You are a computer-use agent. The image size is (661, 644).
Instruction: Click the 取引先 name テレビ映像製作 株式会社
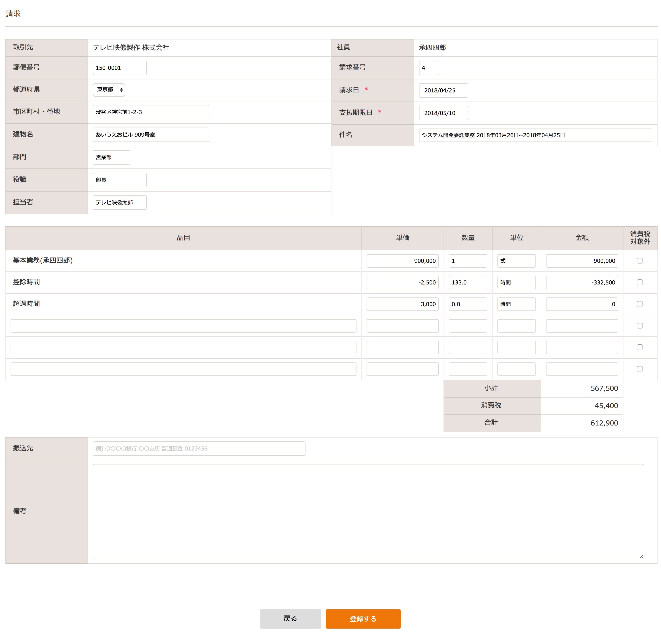point(131,47)
